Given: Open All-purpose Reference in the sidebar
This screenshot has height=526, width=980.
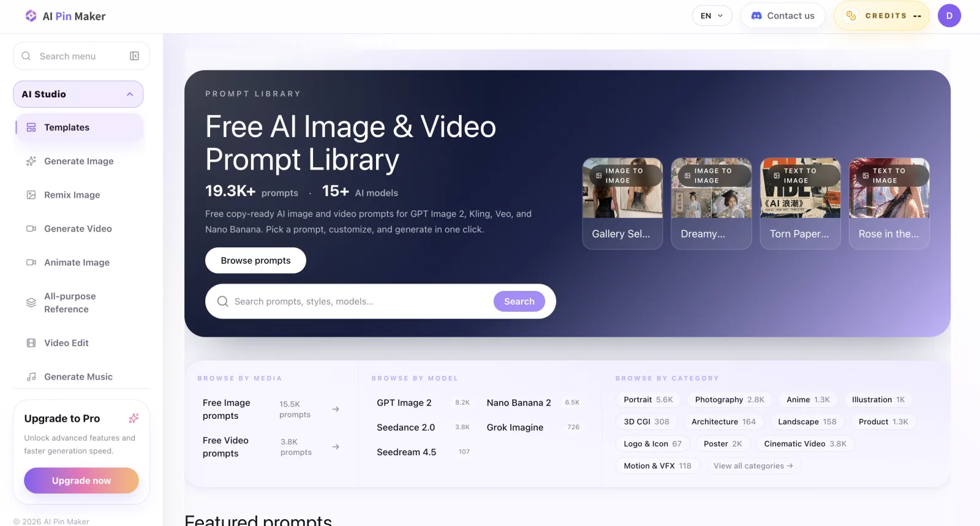Looking at the screenshot, I should tap(80, 302).
